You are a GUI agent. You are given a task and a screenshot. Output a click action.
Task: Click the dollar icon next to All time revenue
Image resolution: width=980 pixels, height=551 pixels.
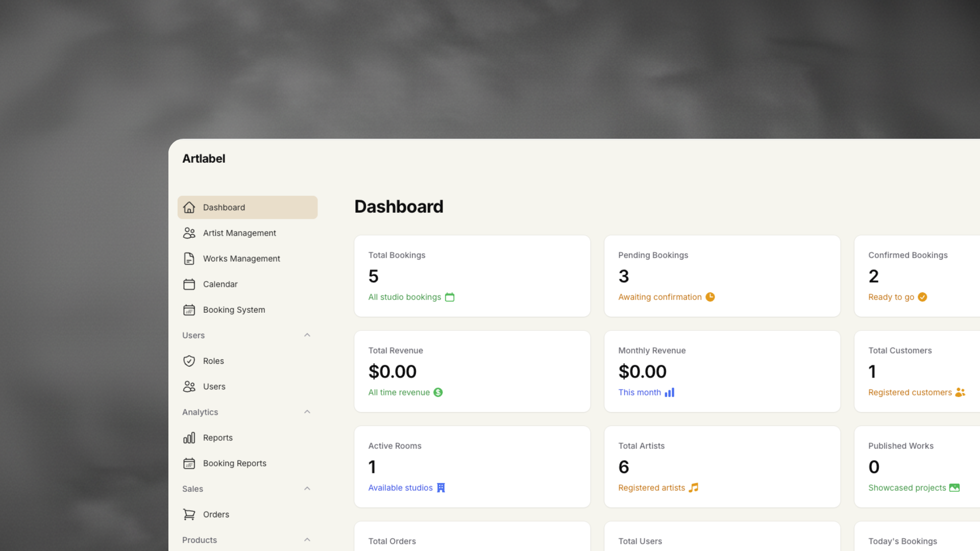[x=438, y=392]
